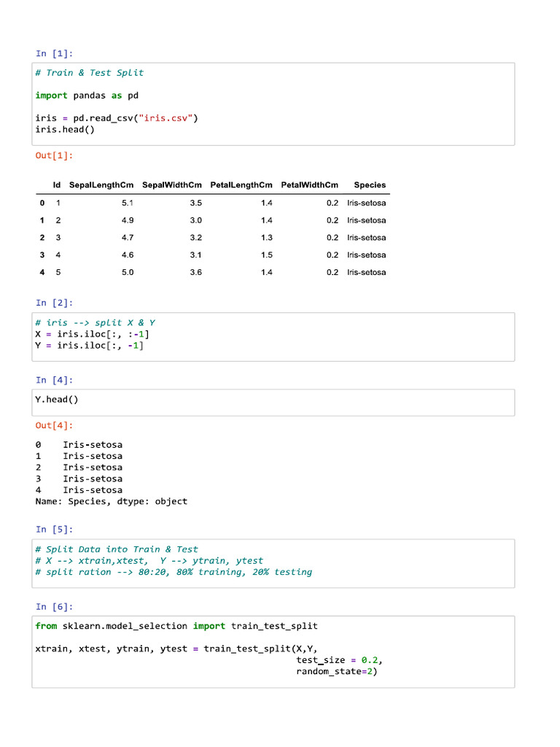Select row index 0 in the dataframe

click(x=42, y=203)
